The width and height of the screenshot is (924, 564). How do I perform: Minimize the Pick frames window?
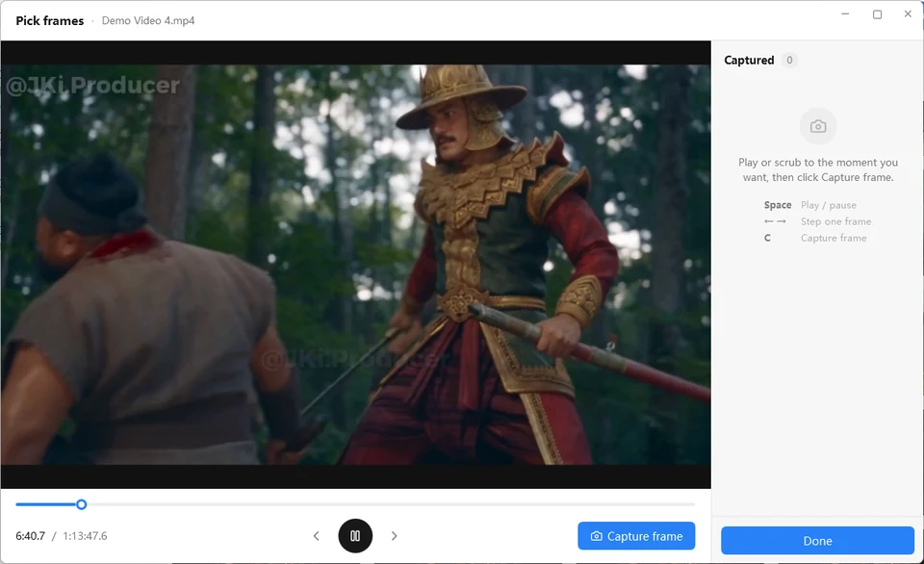(845, 14)
